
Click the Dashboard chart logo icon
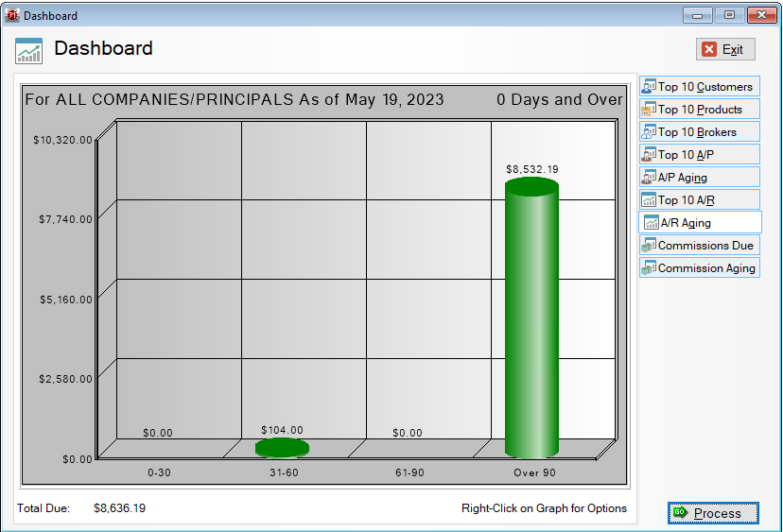[x=28, y=51]
